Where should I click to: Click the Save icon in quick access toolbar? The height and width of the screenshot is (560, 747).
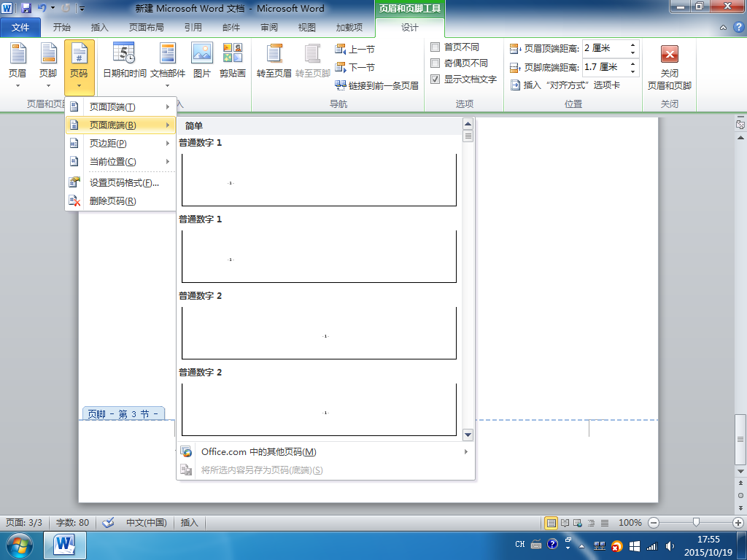(26, 8)
